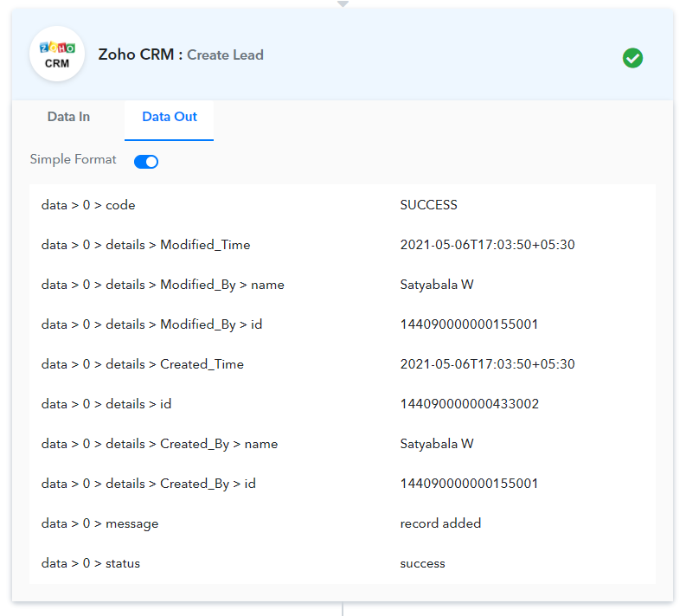Click the Simple Format label
This screenshot has width=686, height=616.
tap(73, 159)
